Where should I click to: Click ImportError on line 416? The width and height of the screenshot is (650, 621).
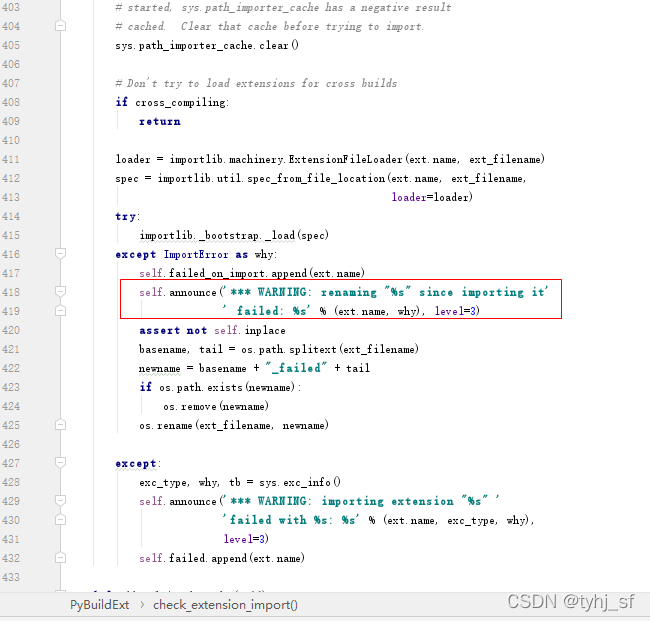click(196, 254)
